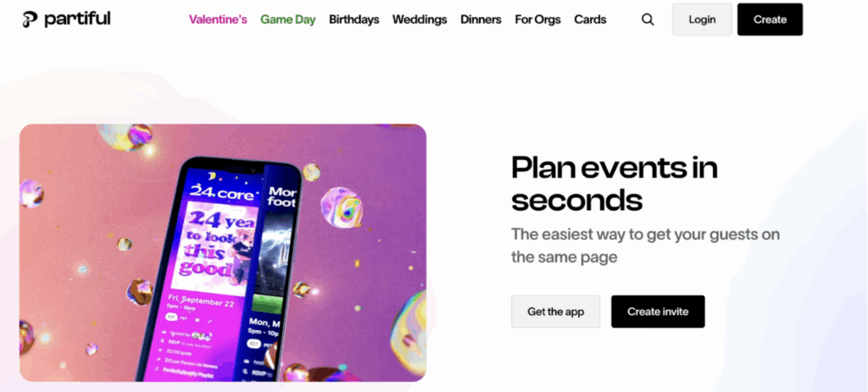Open the Weddings category
Screen dimensions: 868x392
(420, 20)
